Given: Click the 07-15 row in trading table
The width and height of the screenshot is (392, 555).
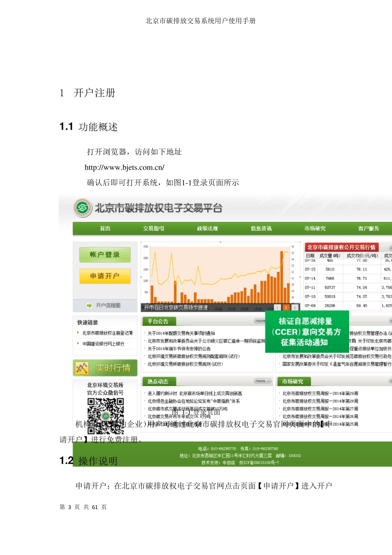Looking at the screenshot, I should (348, 269).
